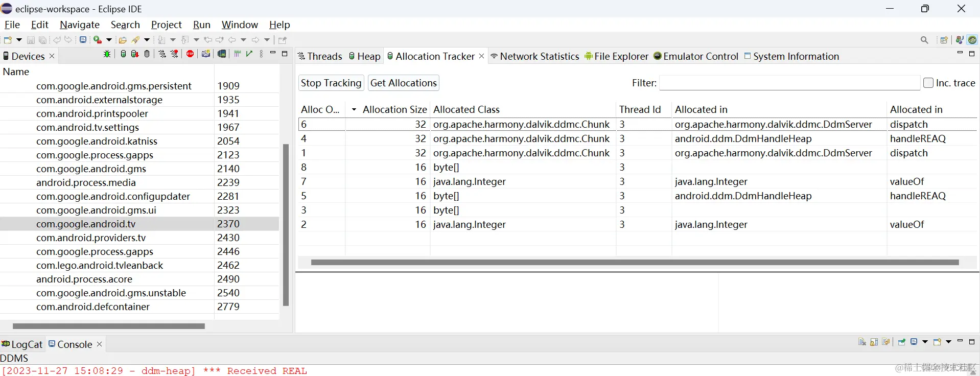Switch to the Threads tab
The height and width of the screenshot is (376, 980).
tap(320, 56)
